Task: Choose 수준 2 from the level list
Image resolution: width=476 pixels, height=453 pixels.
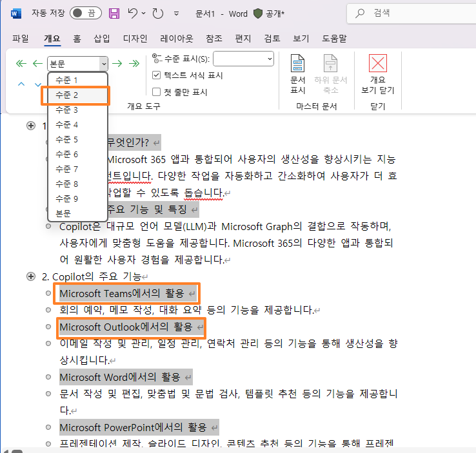Action: (77, 95)
